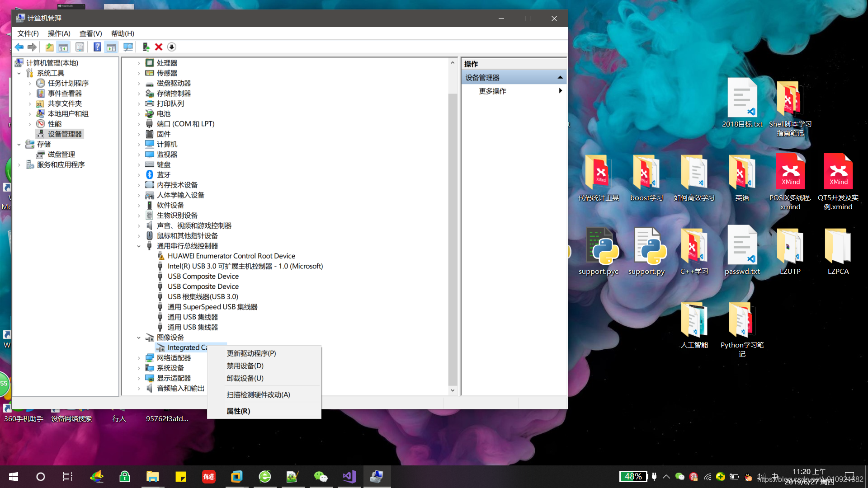Collapse the 通用串行总线控制器 tree node
Viewport: 868px width, 488px height.
click(x=139, y=246)
